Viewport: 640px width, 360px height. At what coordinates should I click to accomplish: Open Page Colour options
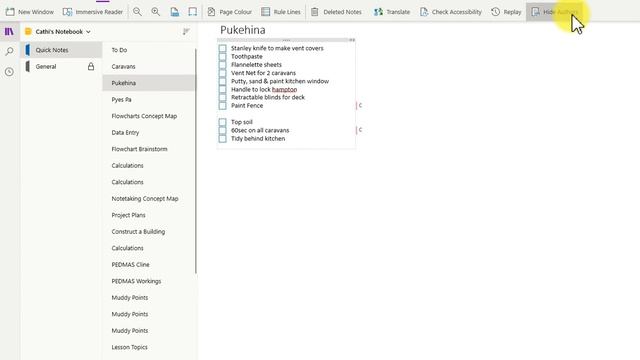tap(229, 12)
